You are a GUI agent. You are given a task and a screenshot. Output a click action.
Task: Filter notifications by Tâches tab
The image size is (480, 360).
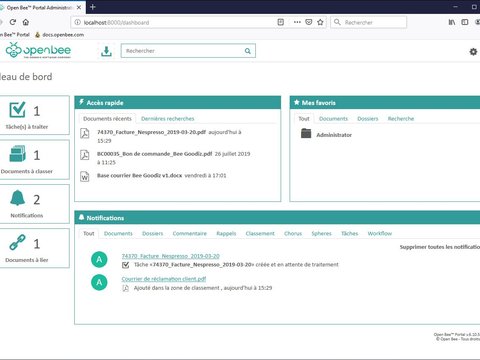pos(350,233)
